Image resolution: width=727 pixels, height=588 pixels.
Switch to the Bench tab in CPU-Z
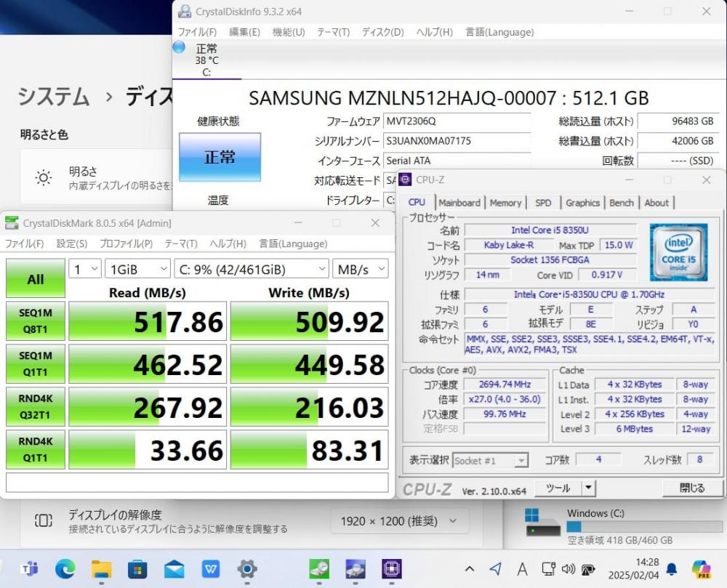(x=622, y=203)
